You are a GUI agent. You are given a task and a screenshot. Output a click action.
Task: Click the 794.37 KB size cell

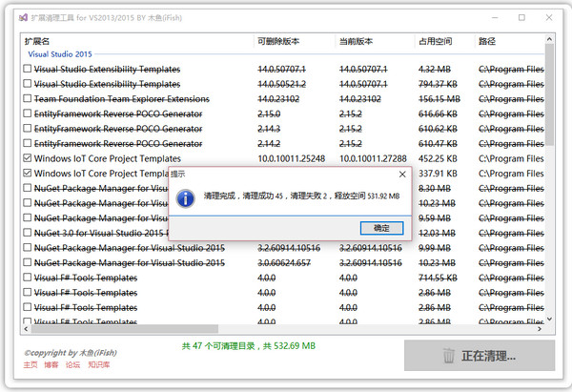coord(438,84)
